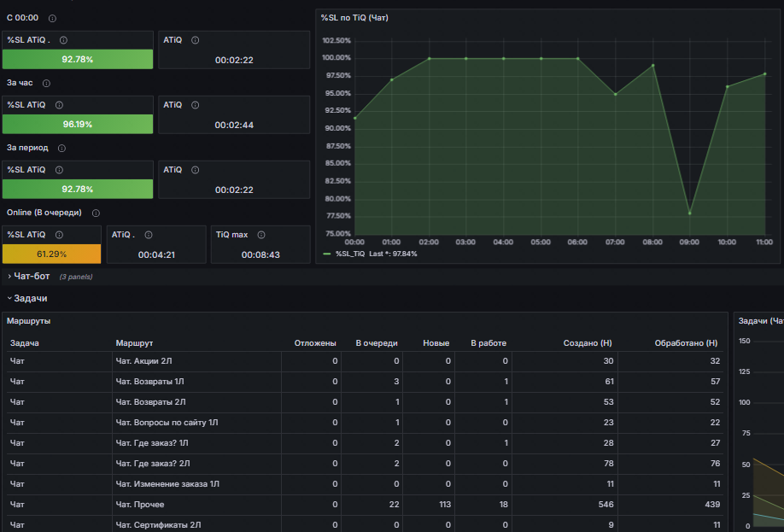The height and width of the screenshot is (532, 784).
Task: Open %SL по TiQ (Чат) panel title menu
Action: (x=354, y=18)
